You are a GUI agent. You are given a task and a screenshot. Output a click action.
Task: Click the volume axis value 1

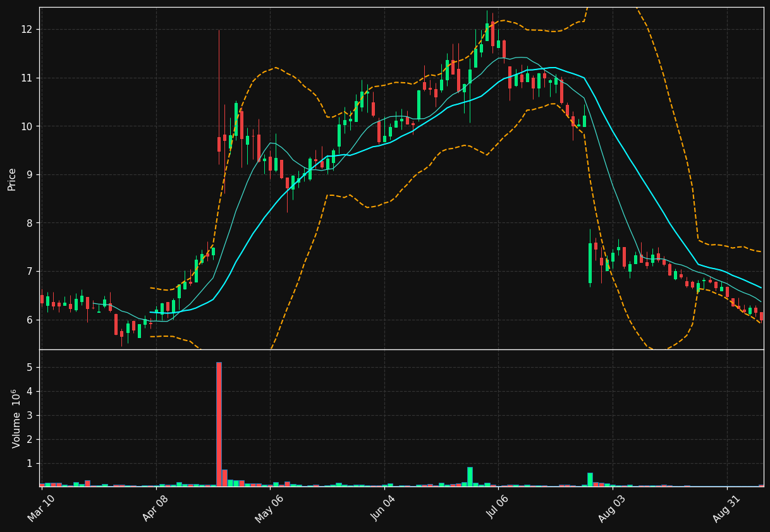click(30, 463)
